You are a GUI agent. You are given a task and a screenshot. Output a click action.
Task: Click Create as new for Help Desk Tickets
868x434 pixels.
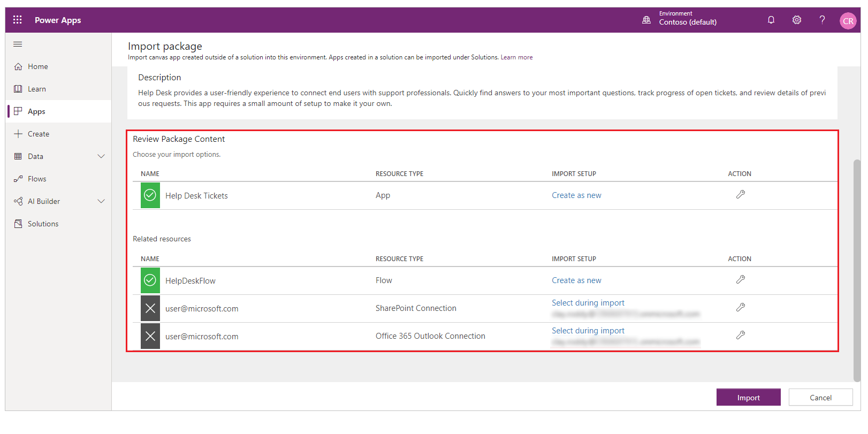[x=577, y=195]
